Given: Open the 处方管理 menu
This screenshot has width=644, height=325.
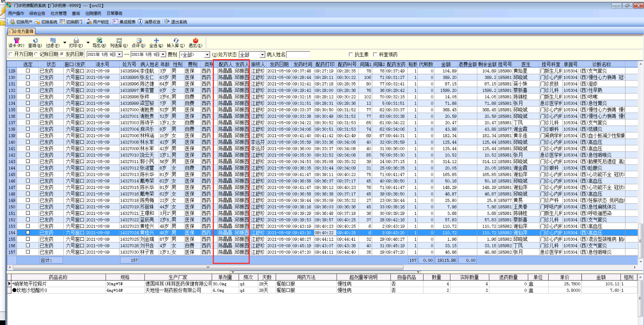Looking at the screenshot, I should click(x=58, y=14).
